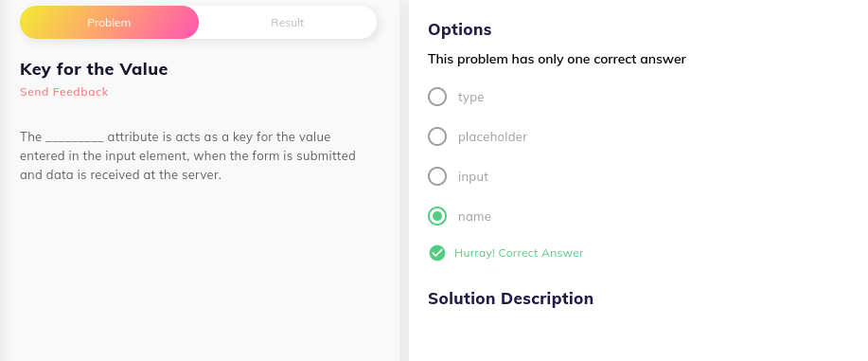This screenshot has height=361, width=868.
Task: Pick the radio circle beside input
Action: pos(437,176)
